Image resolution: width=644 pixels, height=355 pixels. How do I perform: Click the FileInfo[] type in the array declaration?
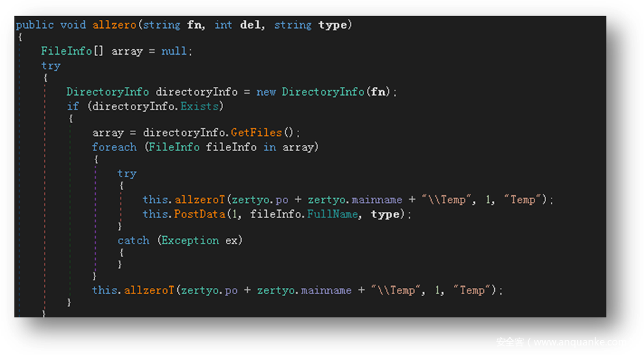click(73, 51)
